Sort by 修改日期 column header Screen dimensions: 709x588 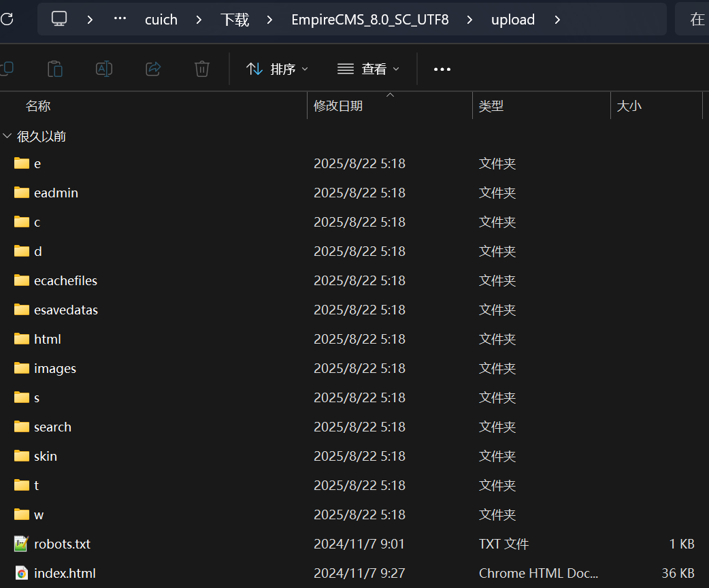point(338,105)
